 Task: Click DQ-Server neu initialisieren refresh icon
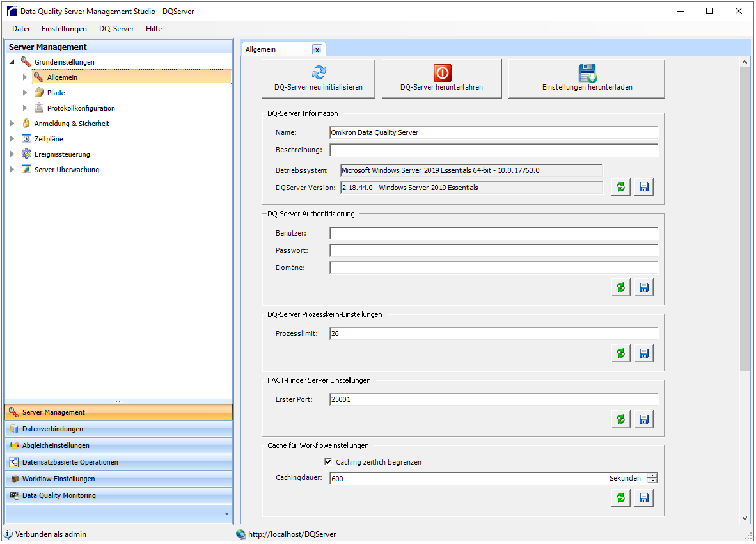tap(319, 73)
